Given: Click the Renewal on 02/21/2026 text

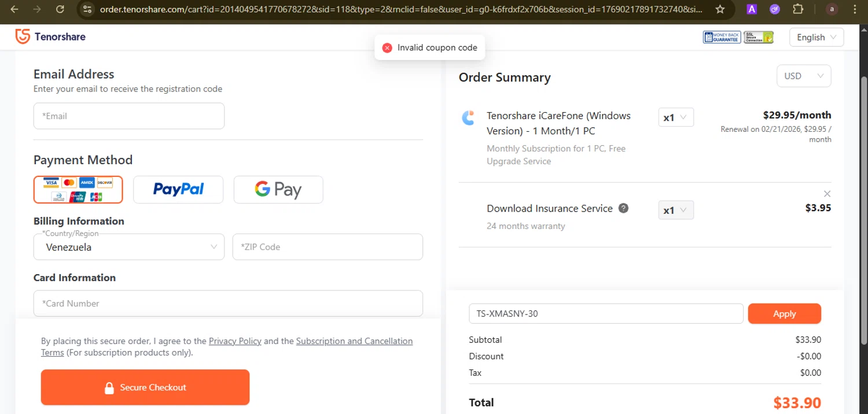Looking at the screenshot, I should [776, 134].
